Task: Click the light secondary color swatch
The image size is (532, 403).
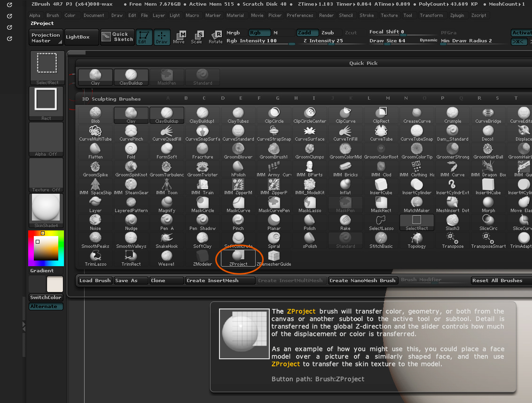Action: click(x=55, y=284)
